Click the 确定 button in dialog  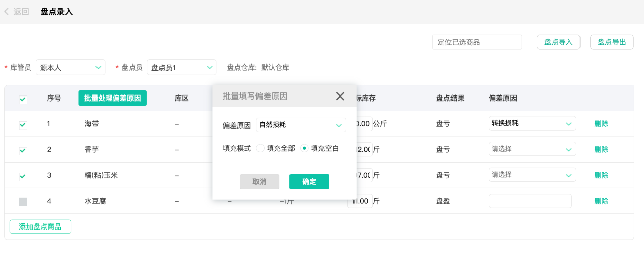pos(309,182)
